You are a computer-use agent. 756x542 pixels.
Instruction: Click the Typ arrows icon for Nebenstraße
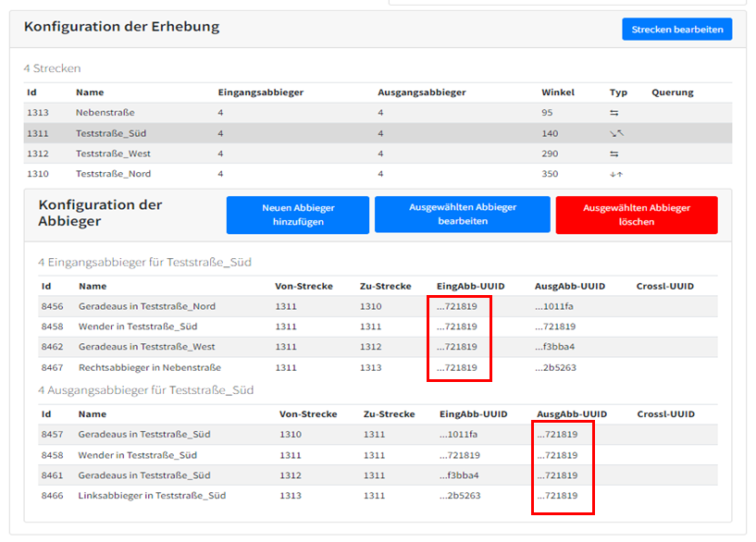point(613,113)
